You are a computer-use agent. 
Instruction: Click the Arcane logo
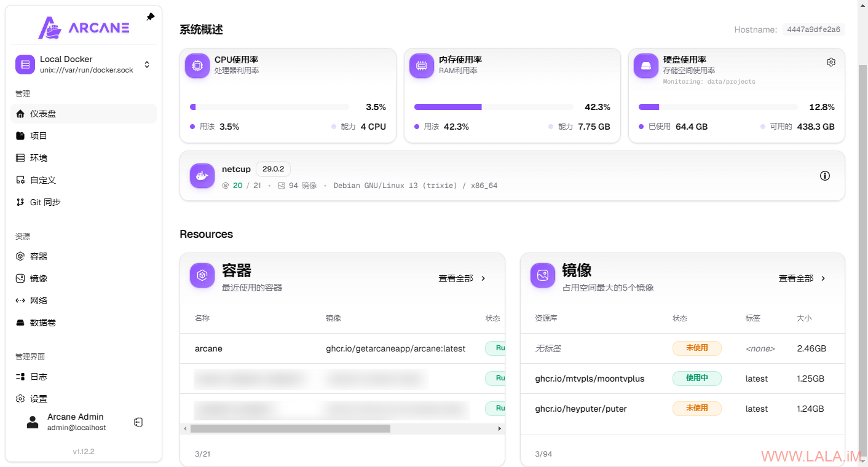(84, 28)
